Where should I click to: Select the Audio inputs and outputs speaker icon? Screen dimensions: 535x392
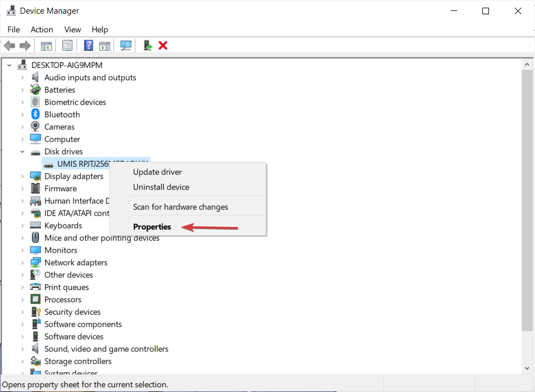[36, 77]
